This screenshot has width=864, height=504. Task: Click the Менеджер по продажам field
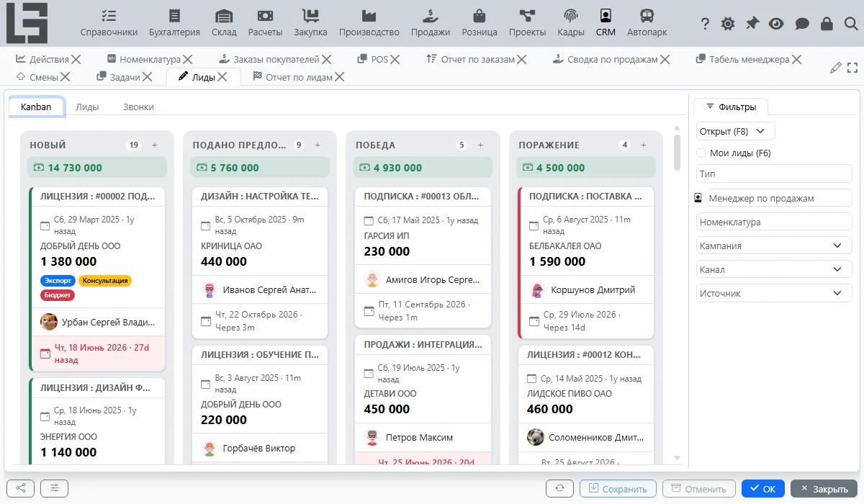(779, 198)
